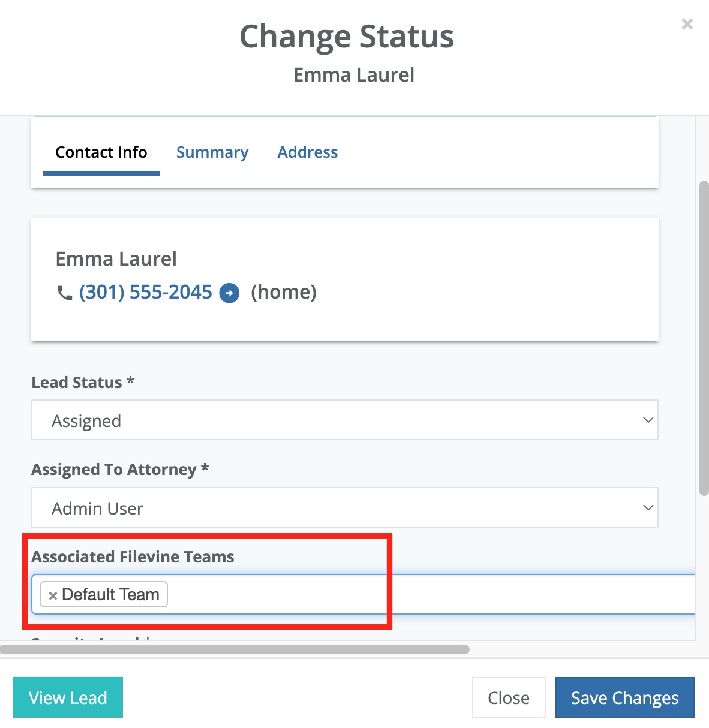The width and height of the screenshot is (709, 728).
Task: Switch to the Summary tab
Action: coord(212,152)
